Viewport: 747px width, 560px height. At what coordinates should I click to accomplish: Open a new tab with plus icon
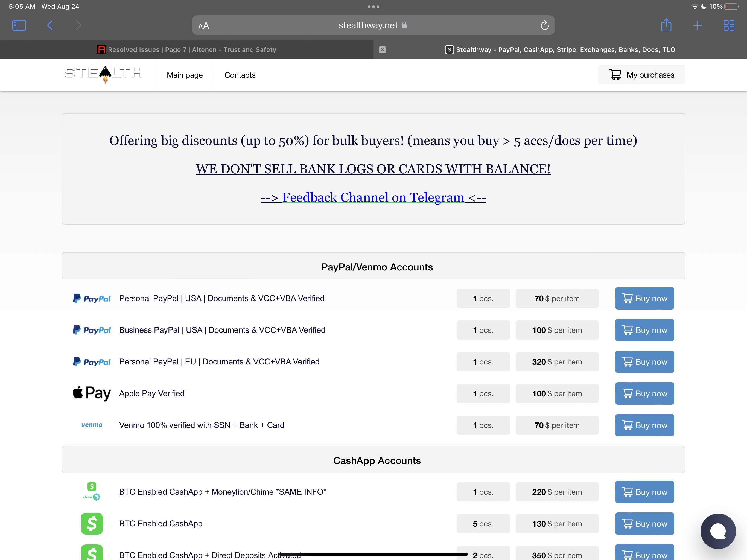coord(697,25)
